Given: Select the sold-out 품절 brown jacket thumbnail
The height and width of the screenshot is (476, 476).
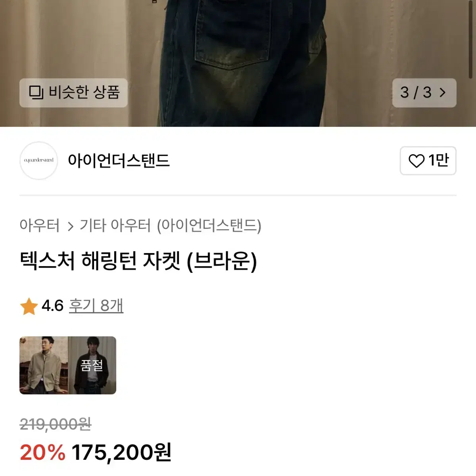Looking at the screenshot, I should coord(92,365).
